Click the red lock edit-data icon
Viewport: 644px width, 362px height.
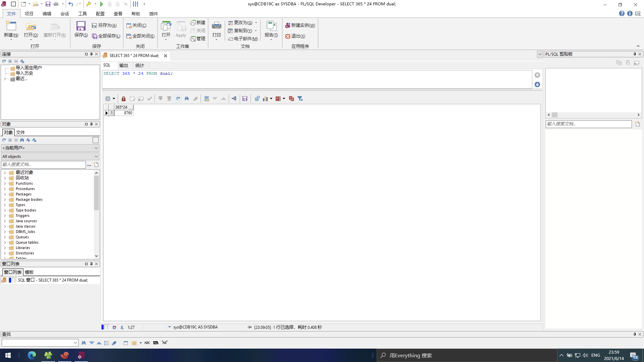tap(123, 99)
